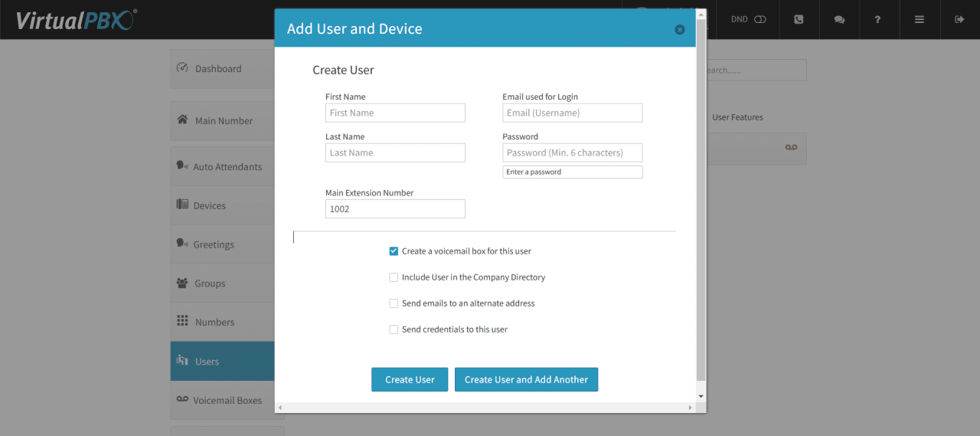Open Auto Attendants in the sidebar

(222, 166)
